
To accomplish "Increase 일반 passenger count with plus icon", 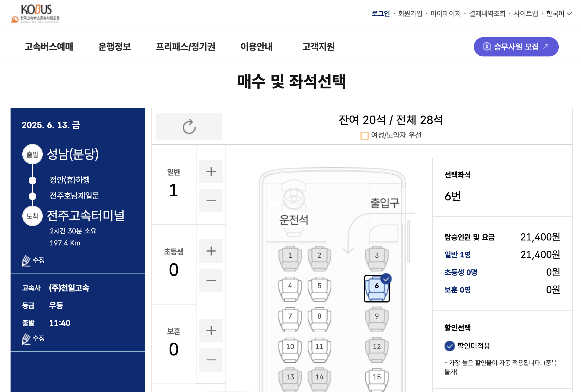I will click(x=211, y=172).
